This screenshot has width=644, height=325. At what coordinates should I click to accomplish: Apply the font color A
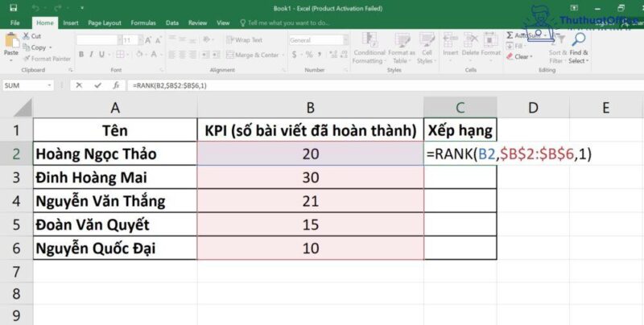coord(154,55)
